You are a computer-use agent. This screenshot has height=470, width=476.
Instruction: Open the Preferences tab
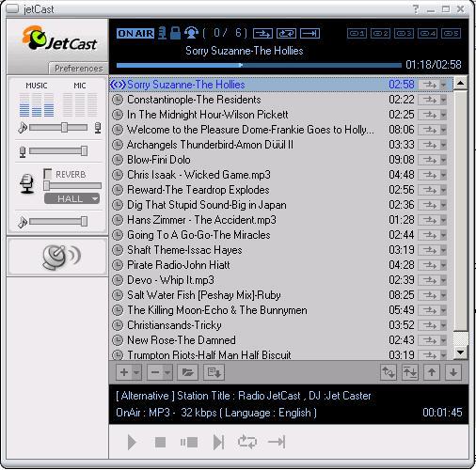[78, 68]
